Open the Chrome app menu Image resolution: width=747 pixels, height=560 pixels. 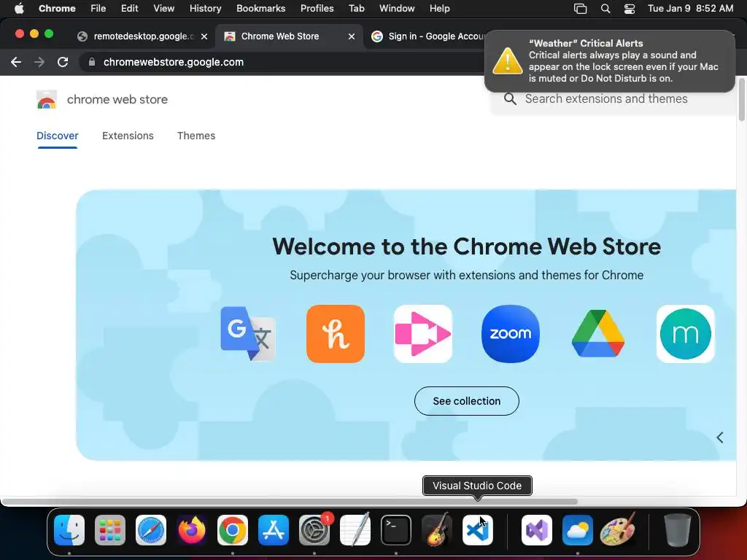point(57,9)
